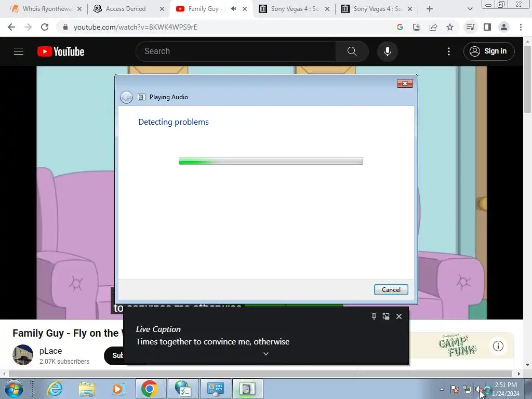The image size is (532, 399).
Task: Mute audio icon on the Family Guy tab
Action: pos(233,9)
